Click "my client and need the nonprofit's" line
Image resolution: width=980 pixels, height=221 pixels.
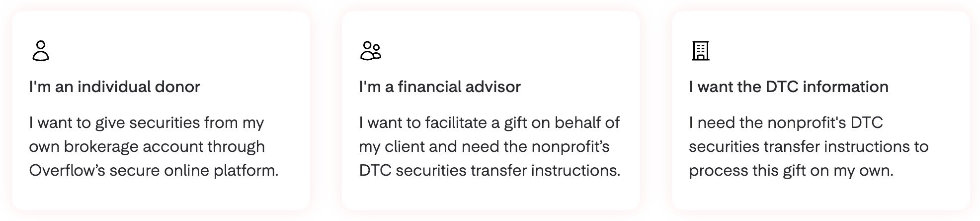[x=484, y=147]
